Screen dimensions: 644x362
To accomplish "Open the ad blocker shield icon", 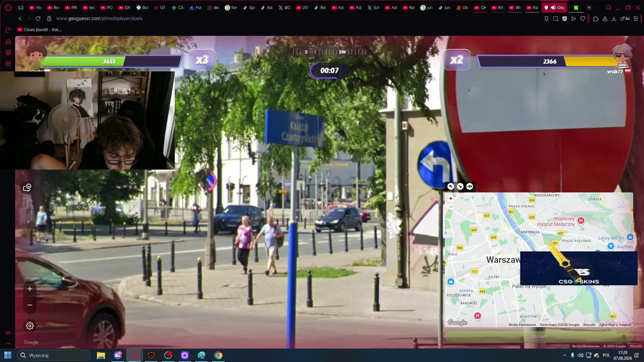I will pyautogui.click(x=565, y=19).
